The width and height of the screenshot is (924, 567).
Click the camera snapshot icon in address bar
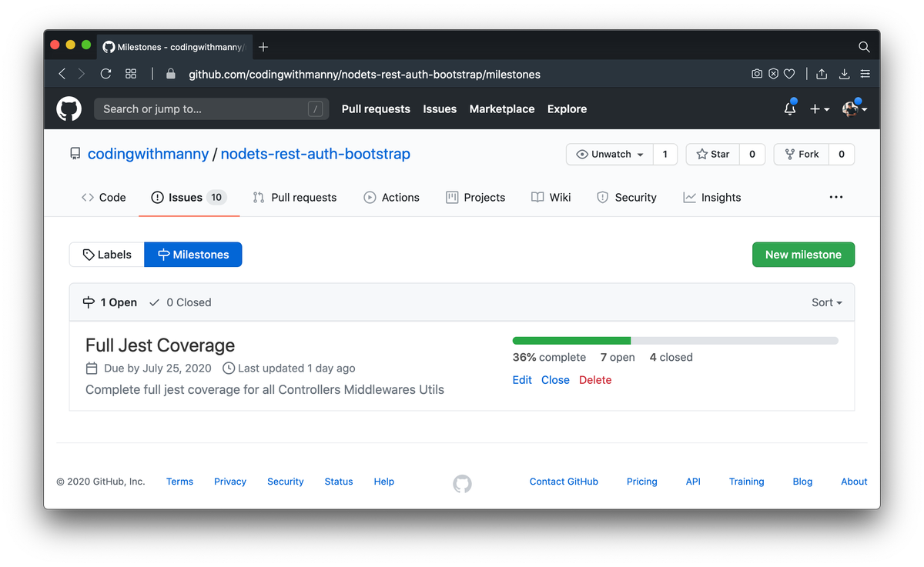pyautogui.click(x=757, y=74)
